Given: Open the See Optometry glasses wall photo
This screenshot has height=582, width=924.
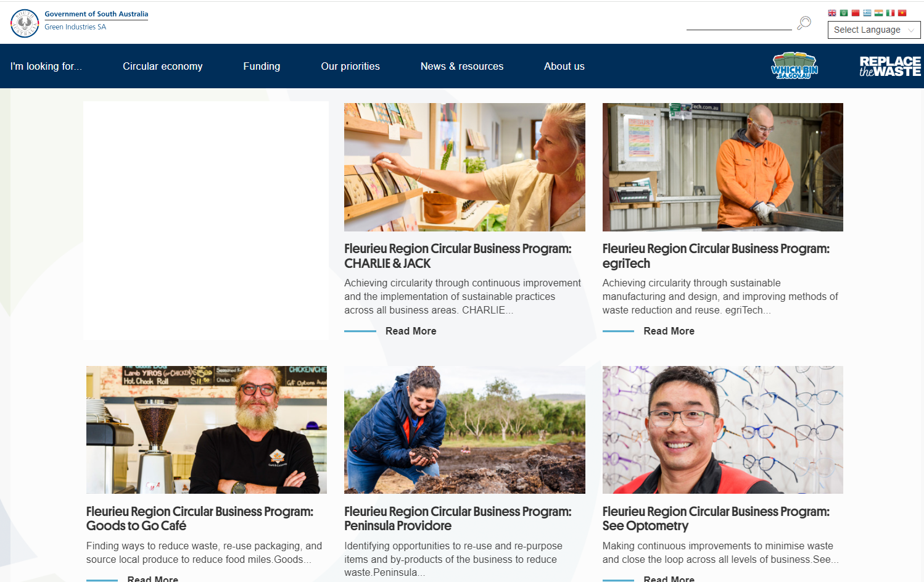Looking at the screenshot, I should (x=722, y=430).
